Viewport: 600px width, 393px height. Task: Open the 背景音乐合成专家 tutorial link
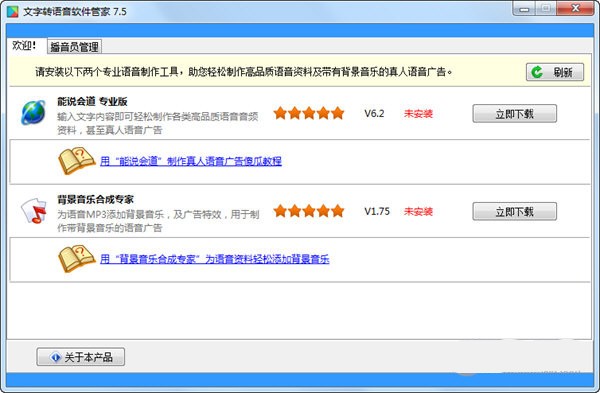tap(215, 259)
